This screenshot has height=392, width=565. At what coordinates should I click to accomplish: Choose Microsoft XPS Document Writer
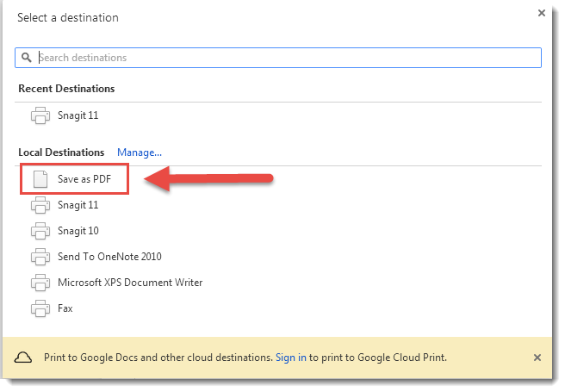click(130, 283)
